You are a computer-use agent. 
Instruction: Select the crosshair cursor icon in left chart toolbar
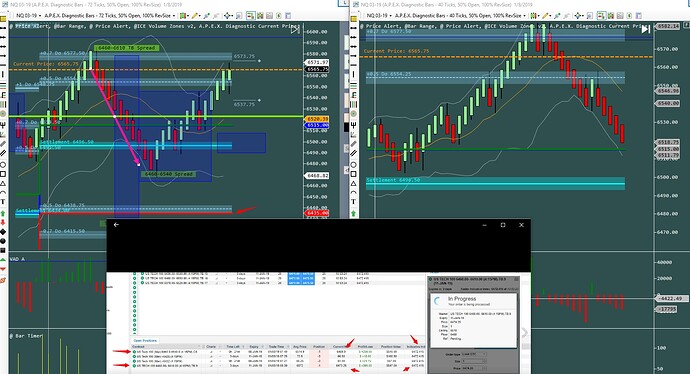228,15
